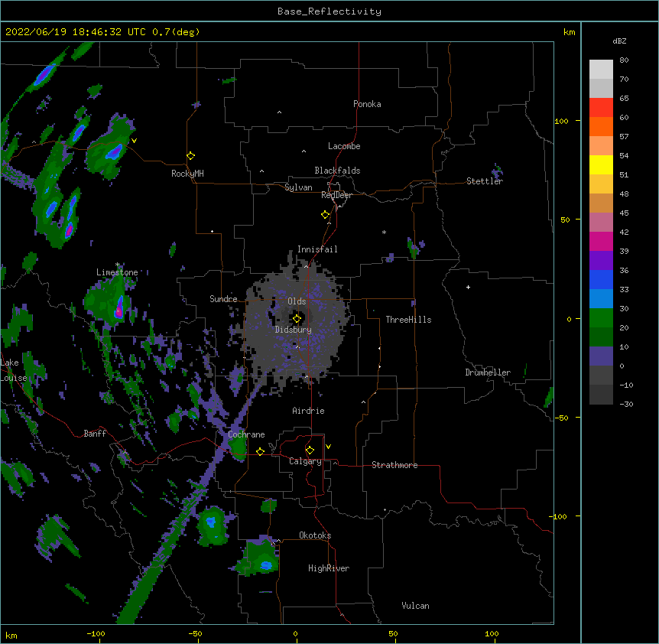Click the yellow v marker northeast of Calgary
659x644 pixels.
[328, 447]
